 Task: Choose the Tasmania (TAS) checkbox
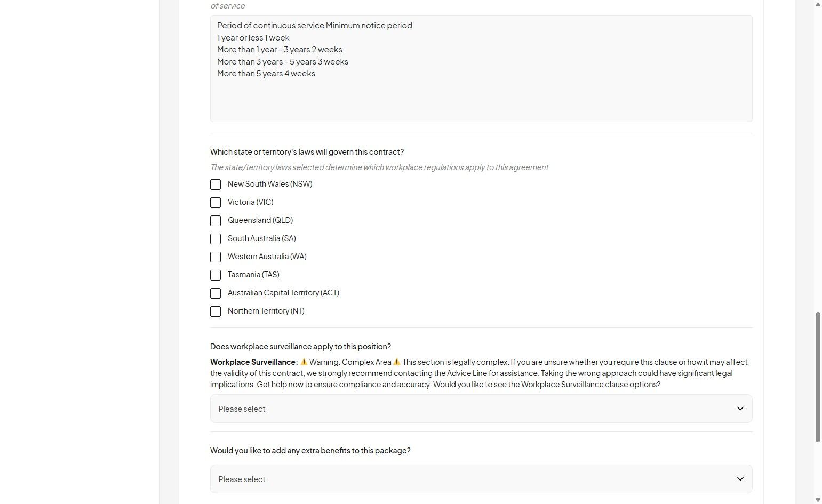216,275
